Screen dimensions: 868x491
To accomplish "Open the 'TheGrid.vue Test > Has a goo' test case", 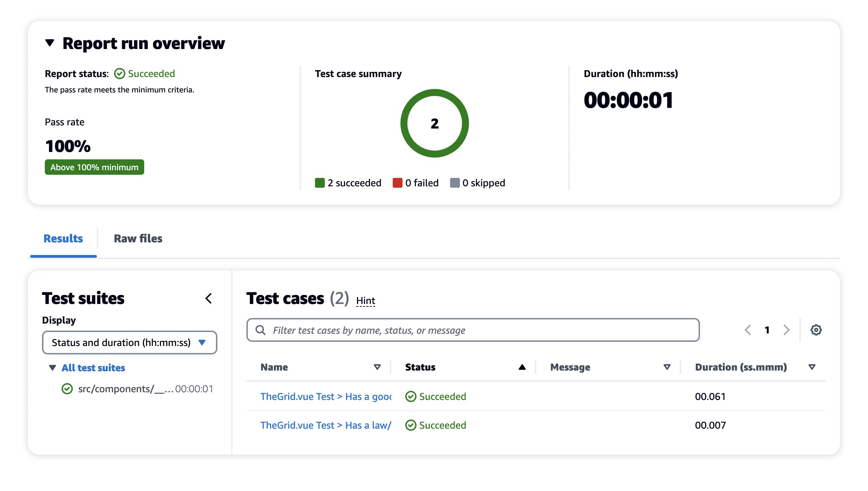I will 325,396.
